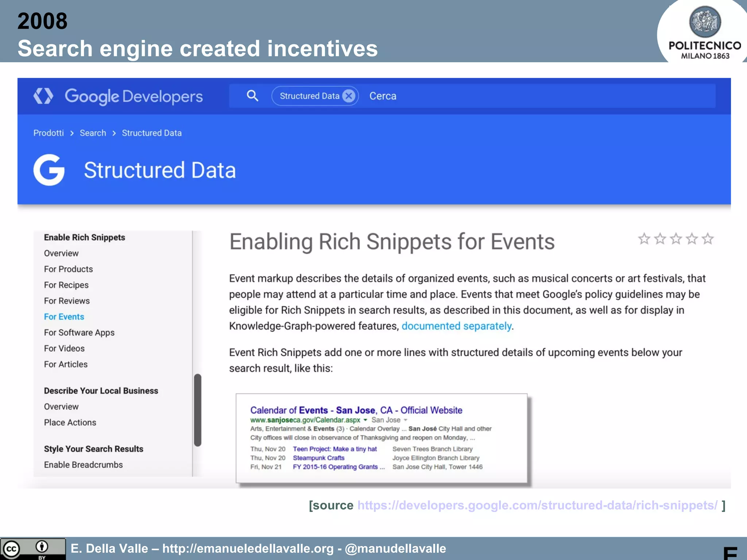Click the Structured Data page title
The height and width of the screenshot is (560, 747).
tap(160, 170)
